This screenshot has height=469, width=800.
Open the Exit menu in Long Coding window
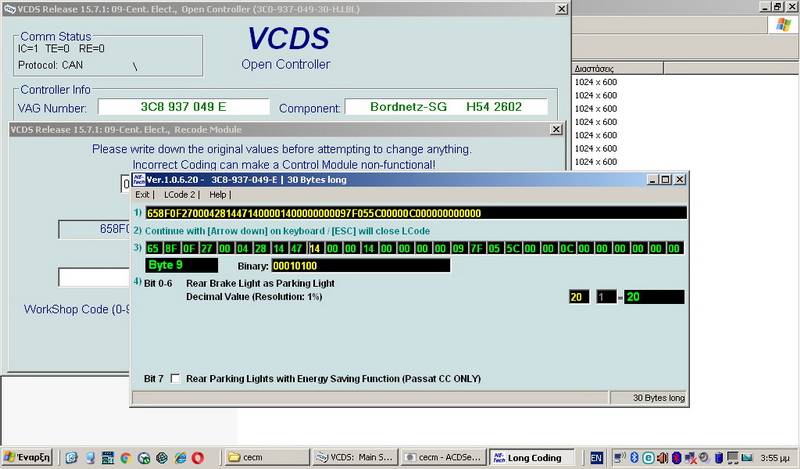coord(142,194)
